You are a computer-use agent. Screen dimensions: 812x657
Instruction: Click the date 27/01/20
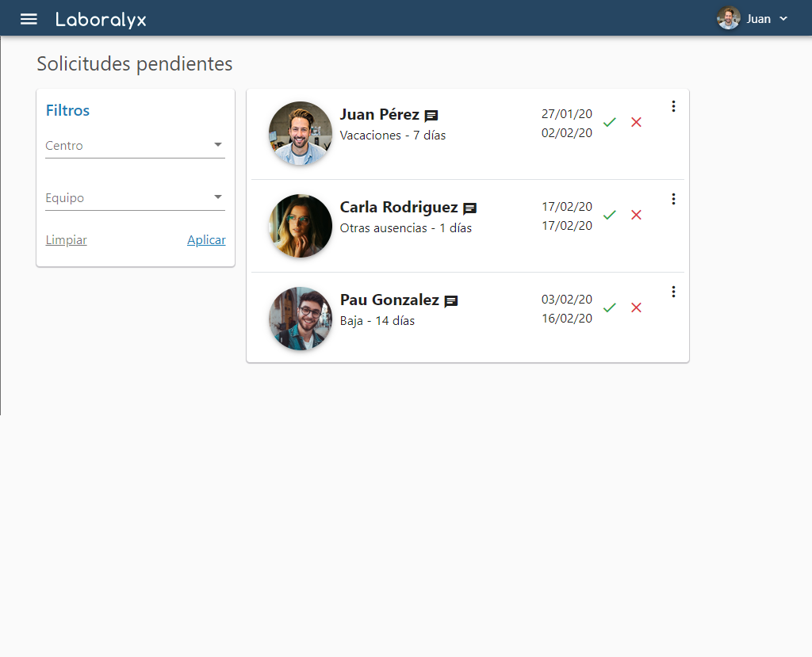(x=566, y=114)
